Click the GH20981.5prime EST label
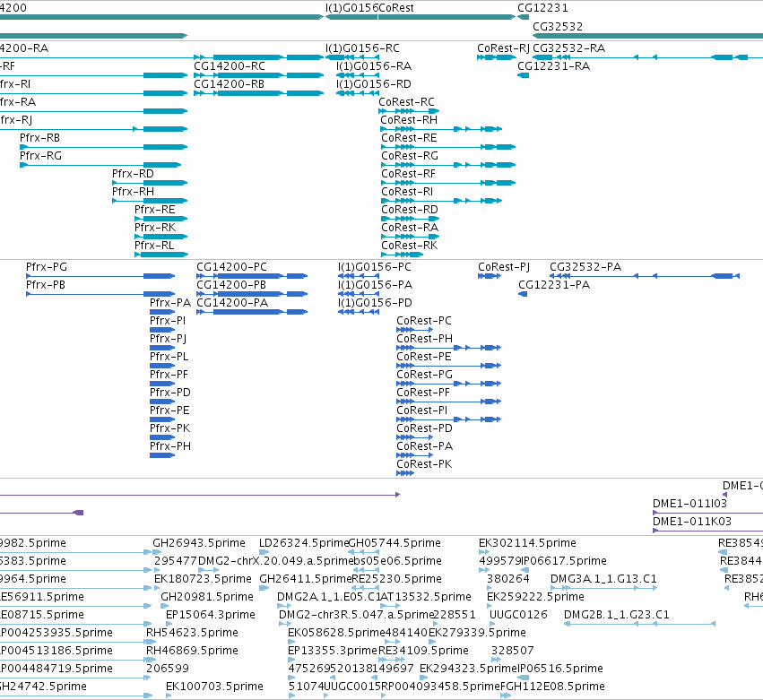 coord(207,597)
